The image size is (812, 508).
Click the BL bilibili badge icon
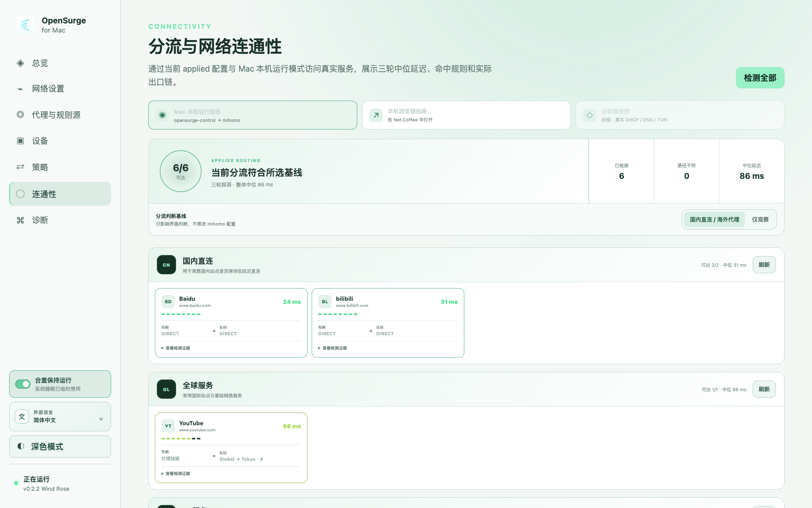coord(325,302)
